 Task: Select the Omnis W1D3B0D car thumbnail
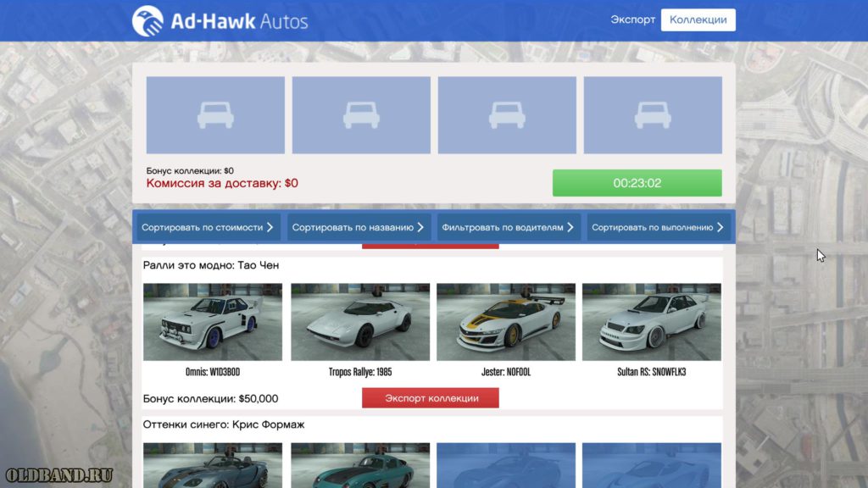(x=213, y=322)
